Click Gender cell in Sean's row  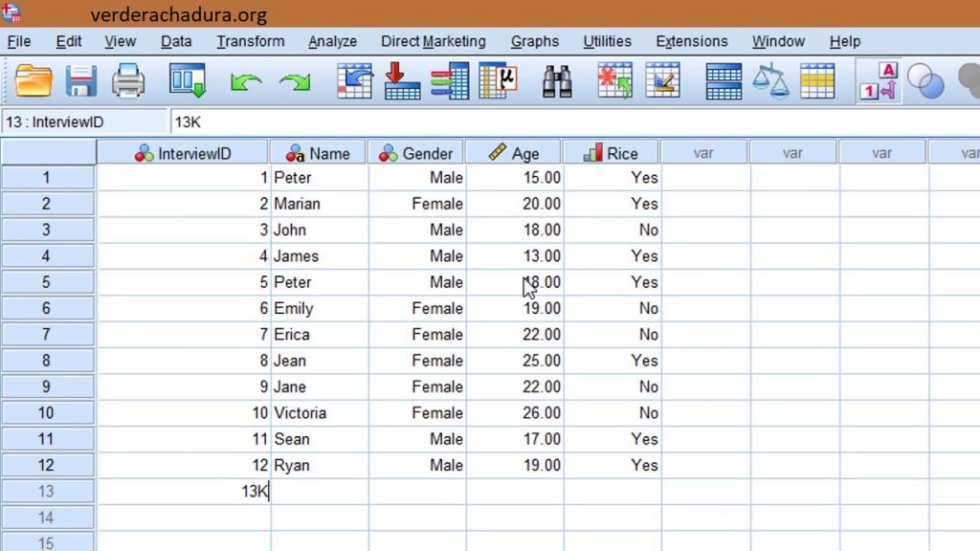click(x=417, y=439)
